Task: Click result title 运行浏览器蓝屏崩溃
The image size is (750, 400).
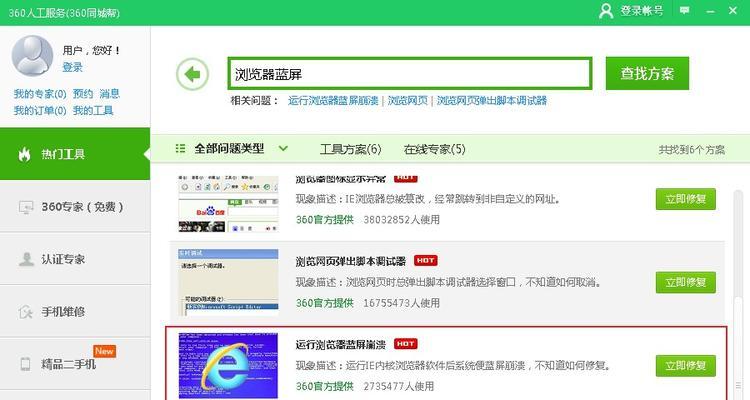Action: (341, 344)
